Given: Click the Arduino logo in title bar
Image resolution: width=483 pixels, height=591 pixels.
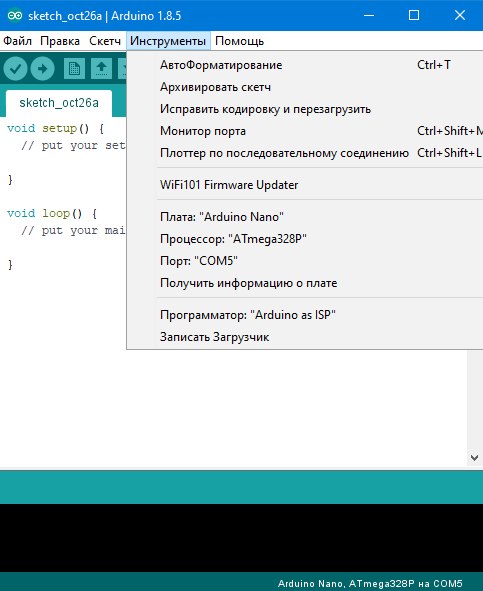Looking at the screenshot, I should [15, 15].
